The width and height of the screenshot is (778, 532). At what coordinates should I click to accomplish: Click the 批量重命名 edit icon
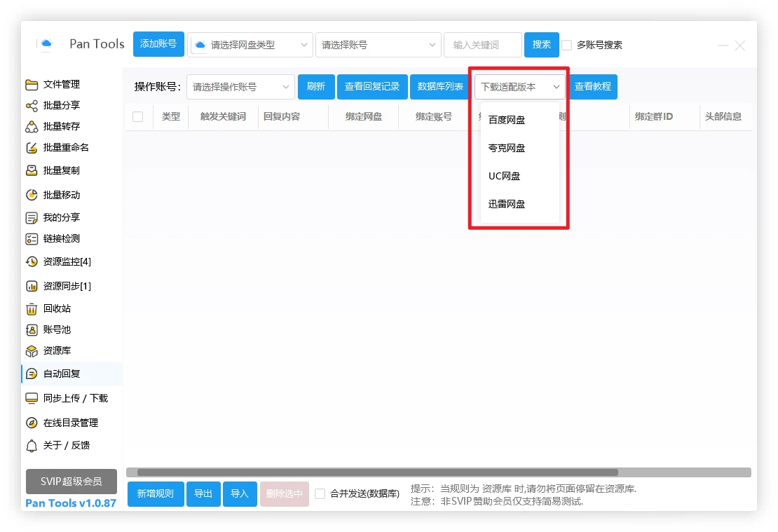click(x=32, y=148)
